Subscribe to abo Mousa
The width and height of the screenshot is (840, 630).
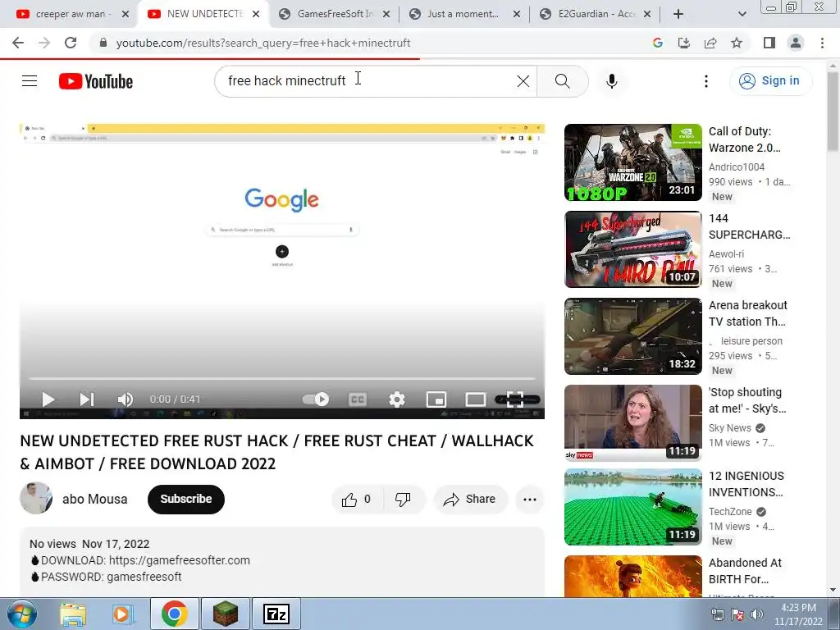186,499
